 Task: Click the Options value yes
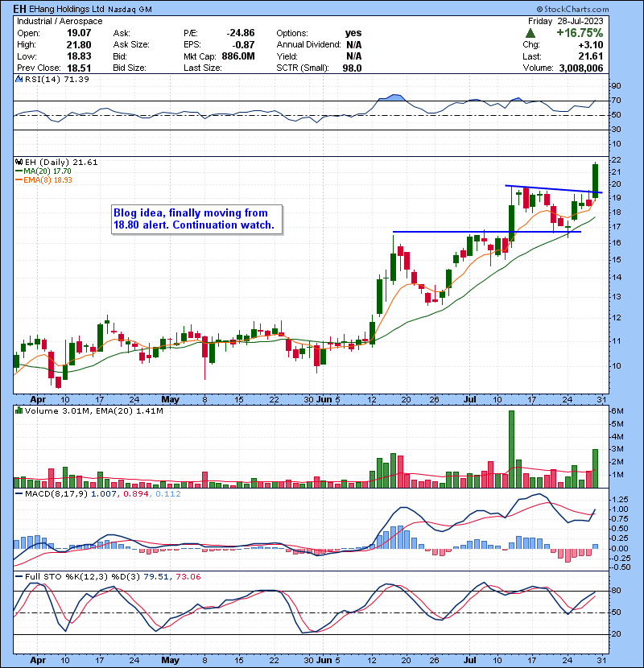pyautogui.click(x=353, y=33)
